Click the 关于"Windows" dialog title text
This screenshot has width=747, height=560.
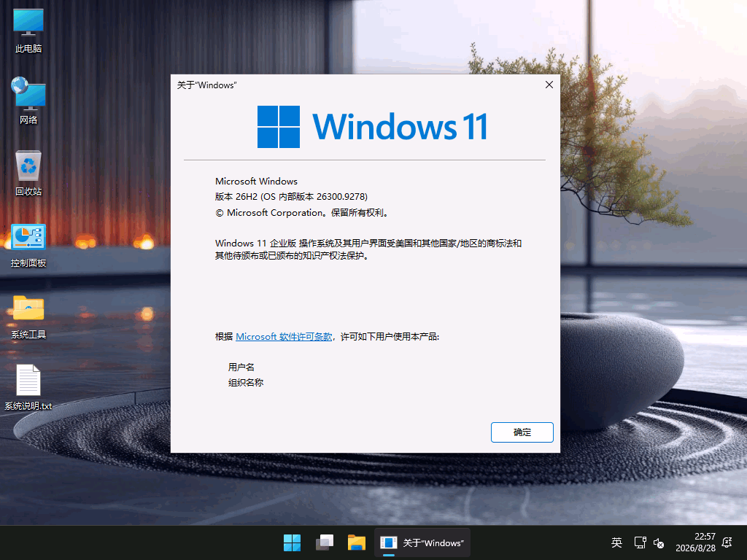206,85
